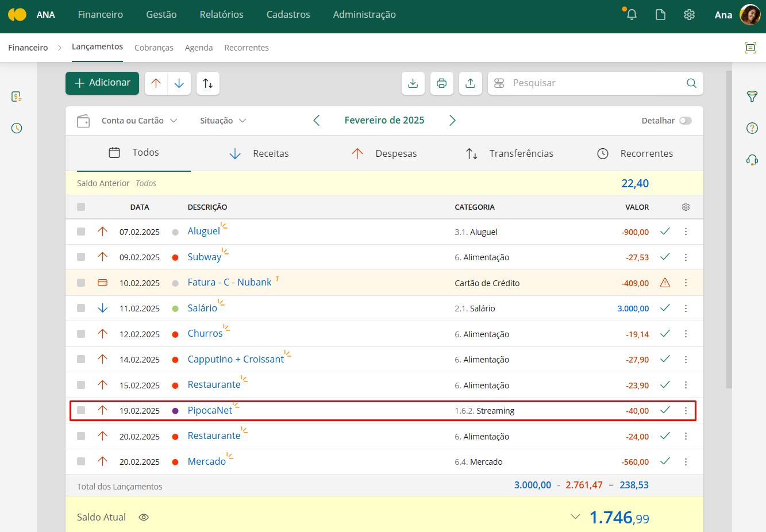Expand the Saldo Atual chevron
This screenshot has height=532, width=766.
tap(575, 516)
